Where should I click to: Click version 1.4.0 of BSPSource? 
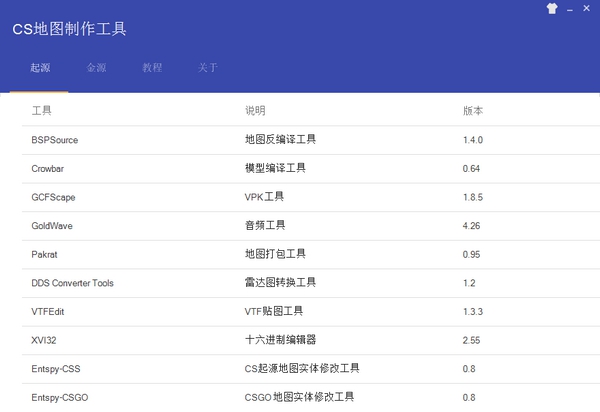[x=473, y=140]
